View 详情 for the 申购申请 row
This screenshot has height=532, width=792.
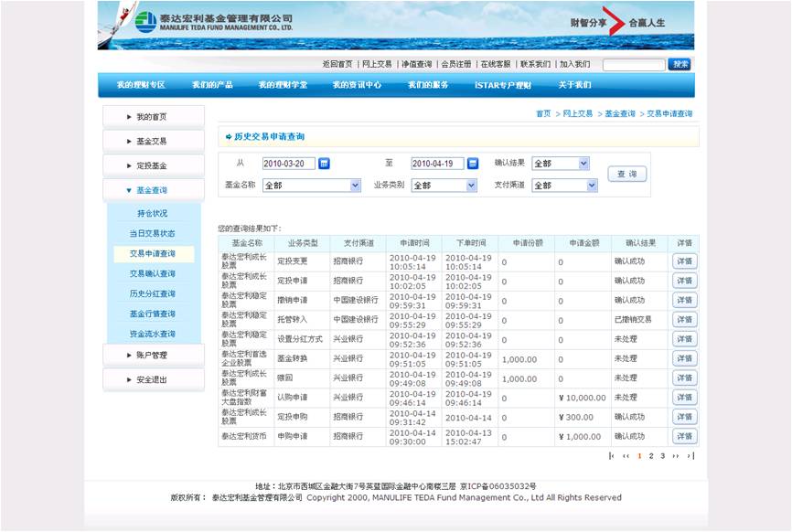coord(684,436)
